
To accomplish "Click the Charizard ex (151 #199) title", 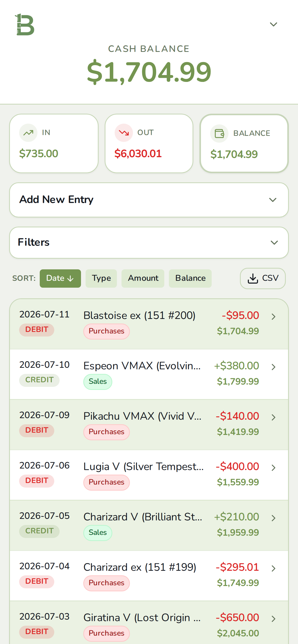I will pos(140,567).
